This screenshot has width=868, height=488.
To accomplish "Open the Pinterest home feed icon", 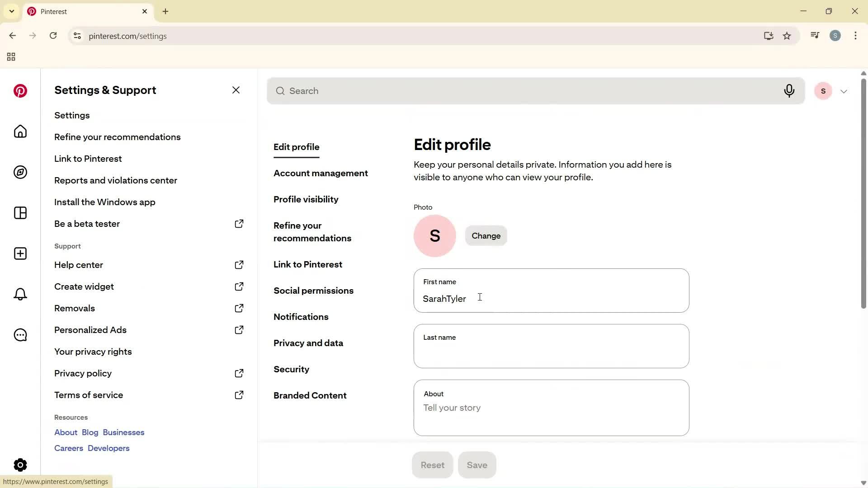I will point(20,131).
